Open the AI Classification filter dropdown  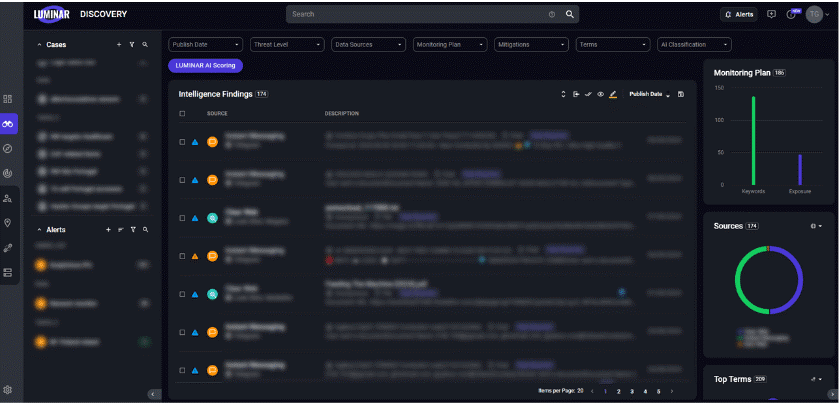[695, 45]
